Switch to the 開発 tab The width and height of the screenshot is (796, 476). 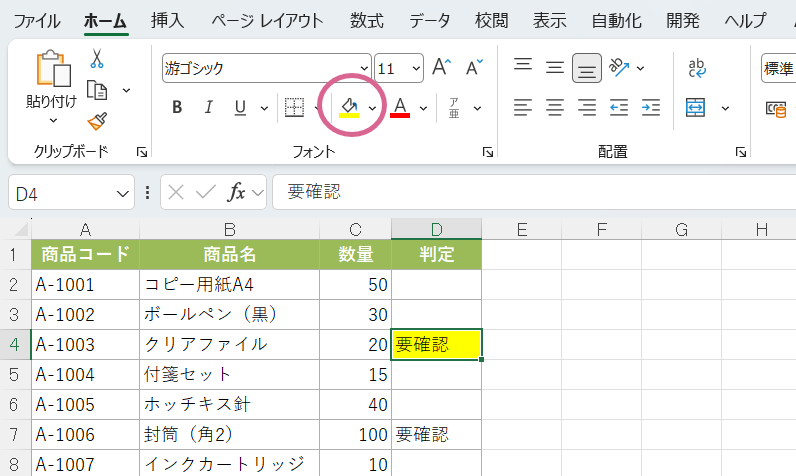click(683, 21)
